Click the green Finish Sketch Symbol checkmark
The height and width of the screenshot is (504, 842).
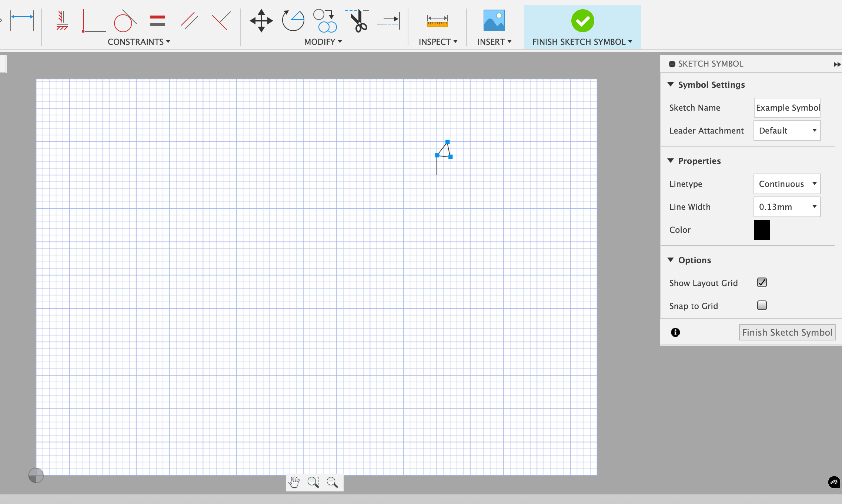(582, 20)
